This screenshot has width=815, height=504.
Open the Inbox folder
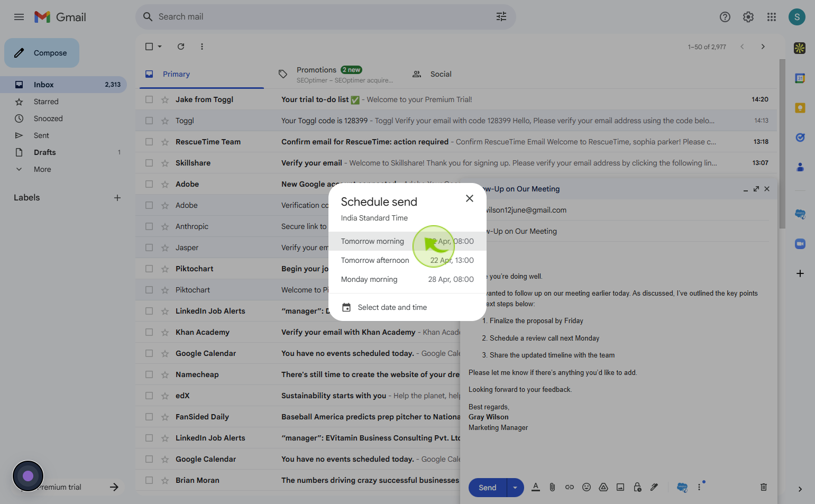point(63,85)
